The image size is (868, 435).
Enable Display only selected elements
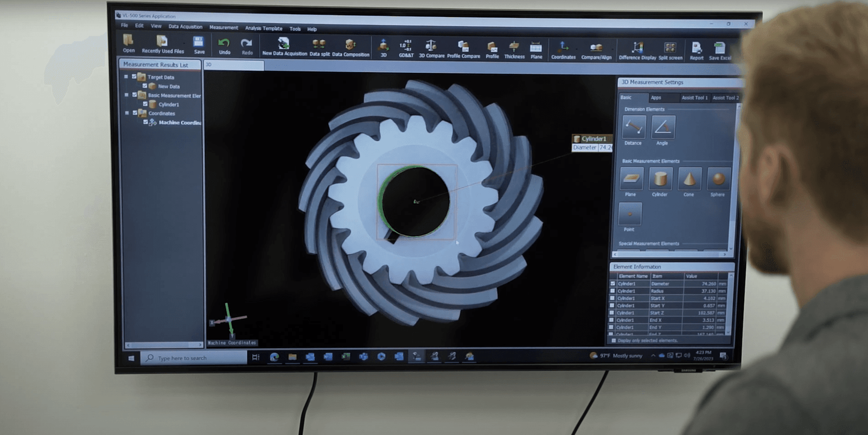[614, 341]
